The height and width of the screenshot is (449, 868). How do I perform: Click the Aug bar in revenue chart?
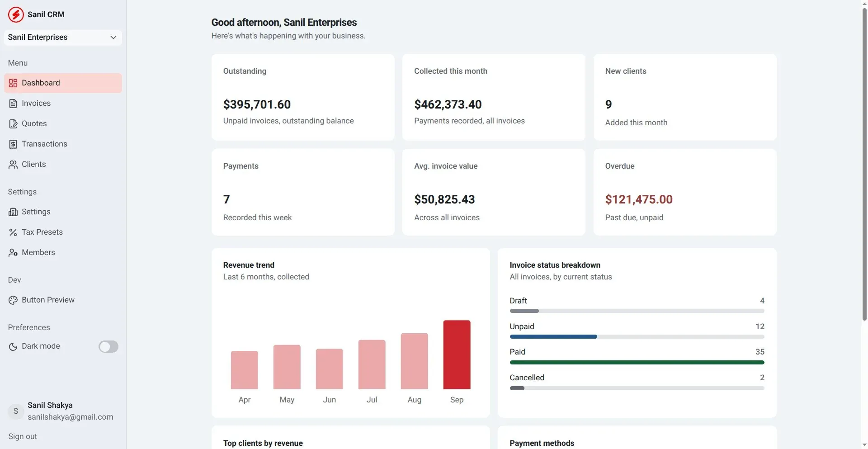[x=414, y=361]
